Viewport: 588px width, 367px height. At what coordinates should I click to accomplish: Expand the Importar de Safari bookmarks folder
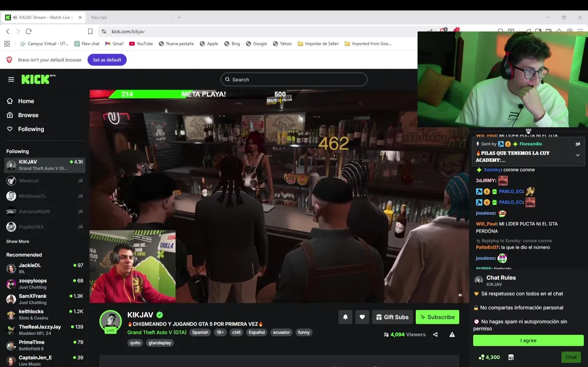317,43
